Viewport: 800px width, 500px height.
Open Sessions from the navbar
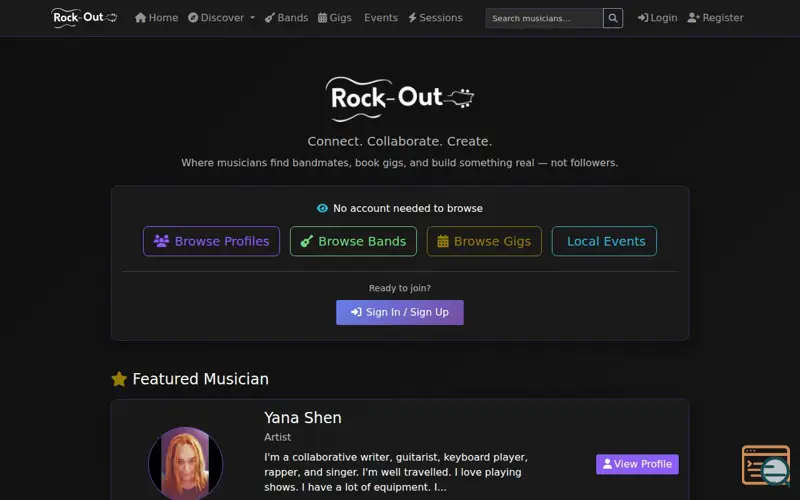pos(435,18)
